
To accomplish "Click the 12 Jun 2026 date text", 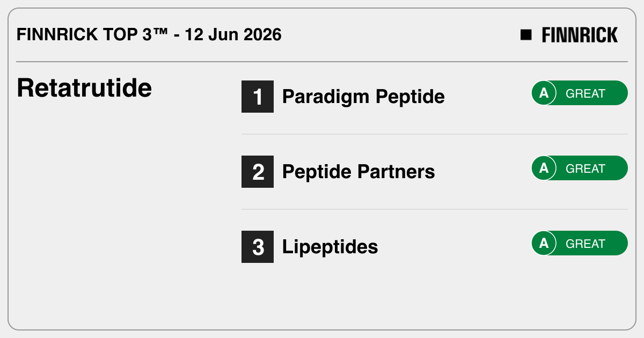I will click(233, 35).
